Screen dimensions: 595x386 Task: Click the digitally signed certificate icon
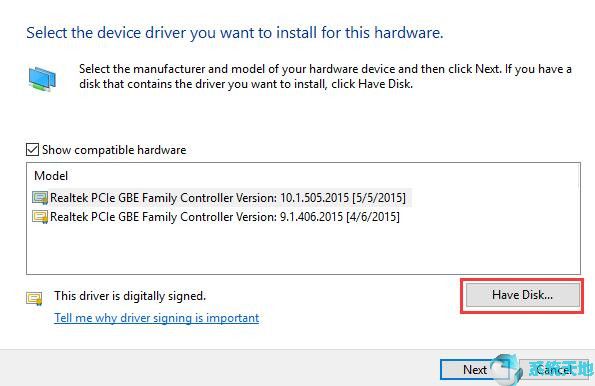pyautogui.click(x=34, y=298)
